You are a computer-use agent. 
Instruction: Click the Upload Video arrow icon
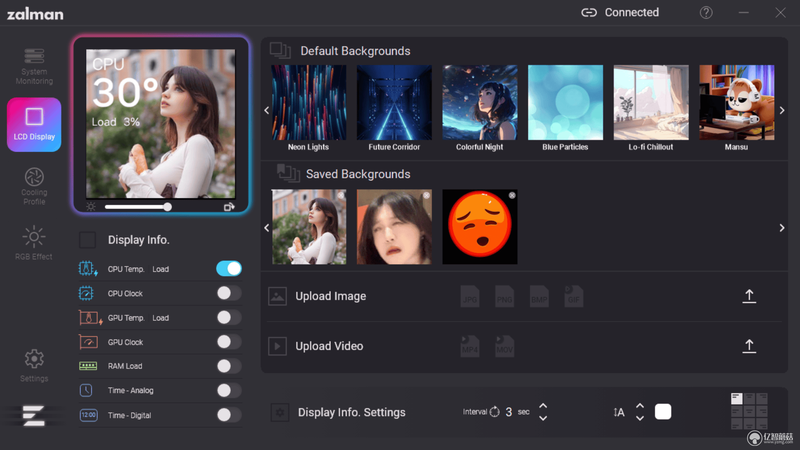point(749,346)
